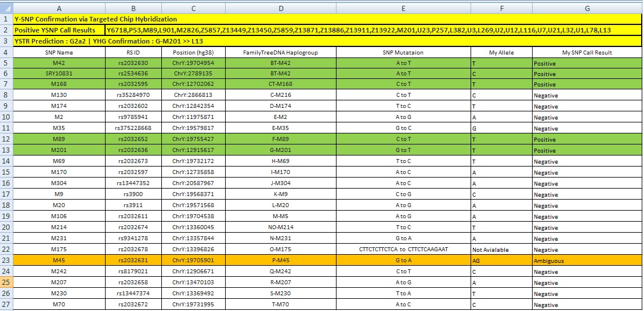Select the FamilyTreeDNA Haplogroup header cell
The height and width of the screenshot is (311, 644).
click(281, 52)
